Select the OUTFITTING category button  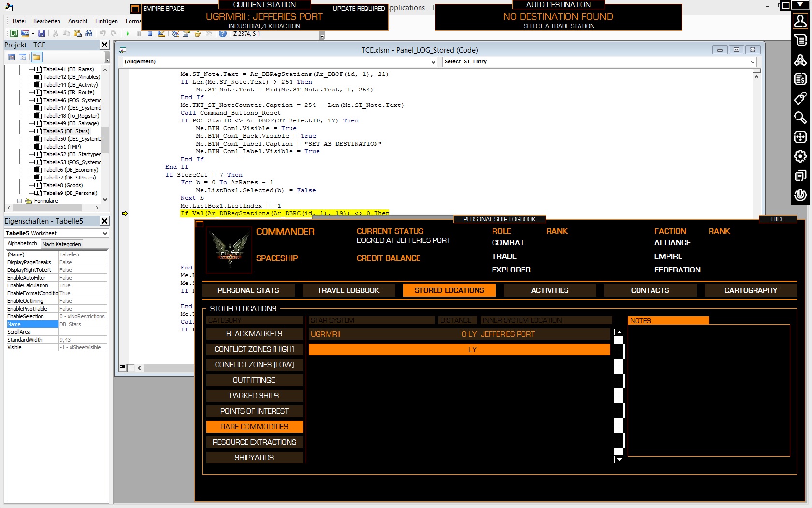click(x=254, y=380)
